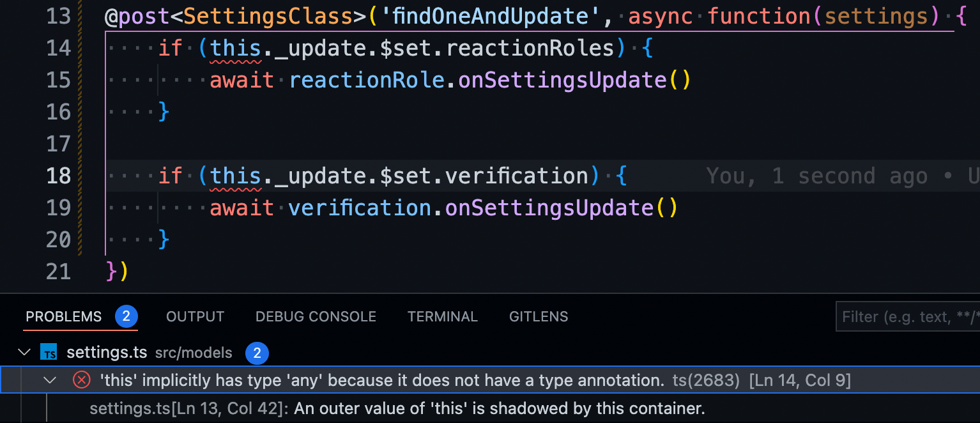
Task: Collapse the settings.ts group in Problems panel
Action: click(x=24, y=352)
